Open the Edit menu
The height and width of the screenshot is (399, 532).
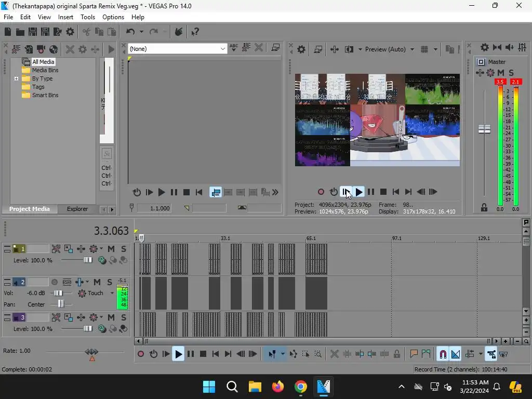pyautogui.click(x=25, y=17)
